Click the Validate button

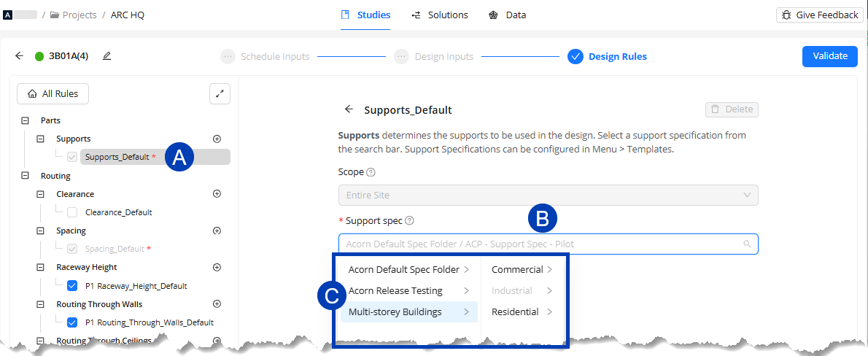point(830,56)
